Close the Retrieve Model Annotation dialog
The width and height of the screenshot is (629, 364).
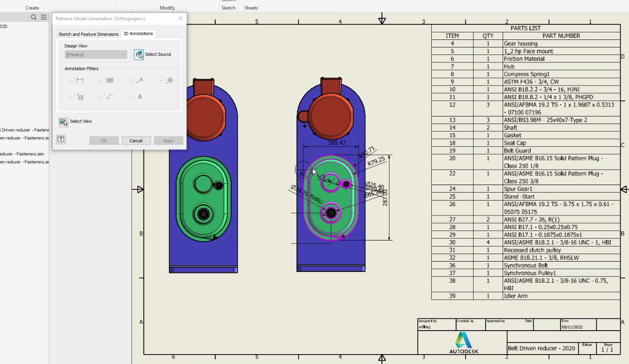(180, 18)
